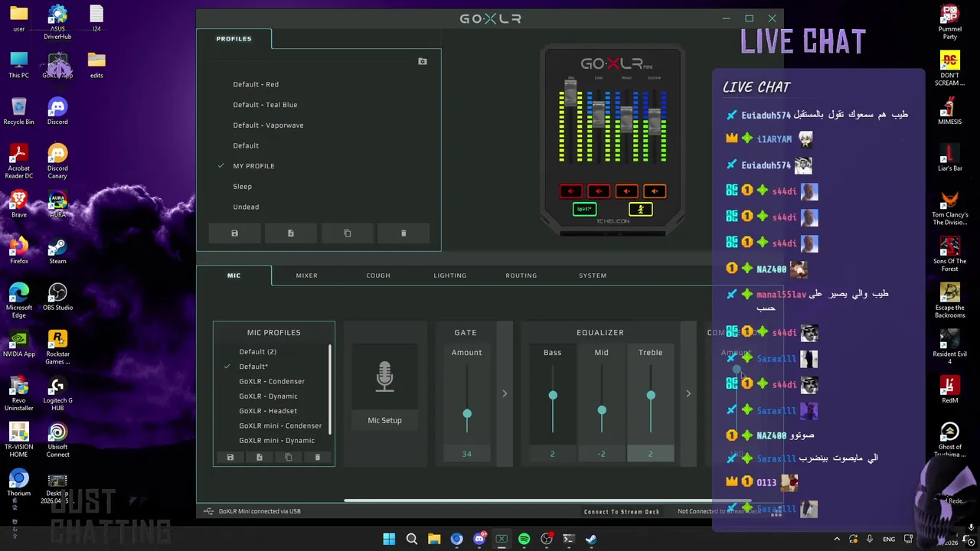Click the Treble equalizer slider handle
The width and height of the screenshot is (980, 551).
coord(651,396)
